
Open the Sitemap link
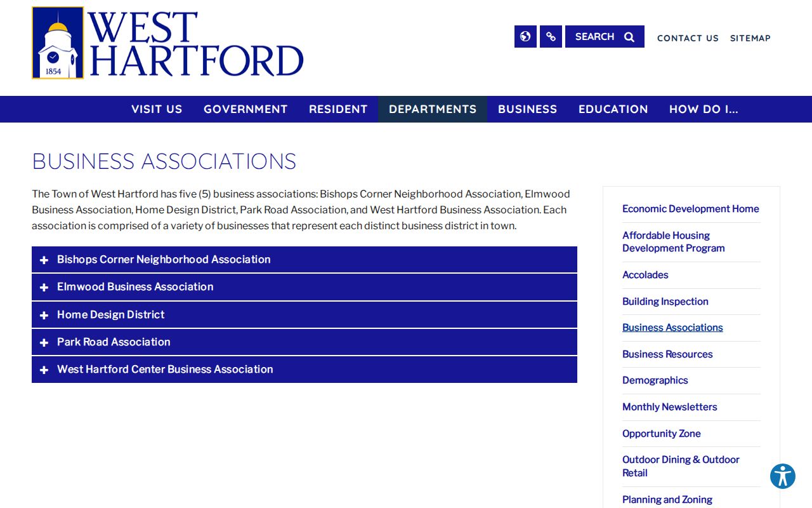(750, 38)
